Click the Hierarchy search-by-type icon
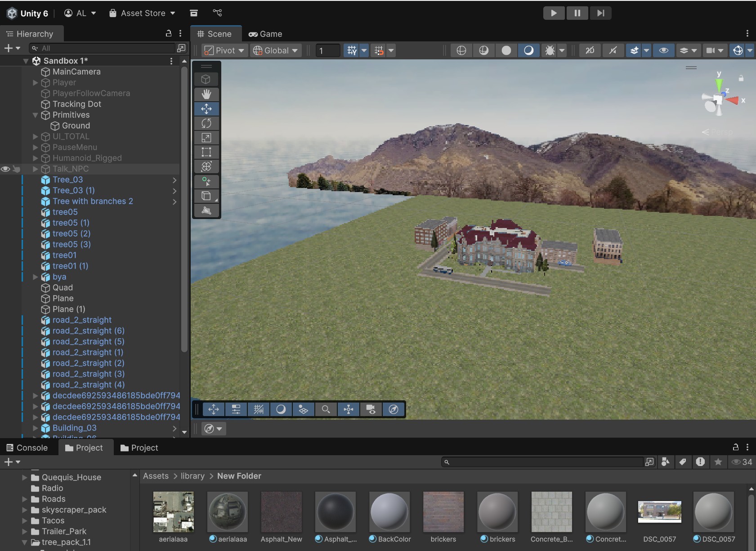The height and width of the screenshot is (551, 756). (181, 48)
